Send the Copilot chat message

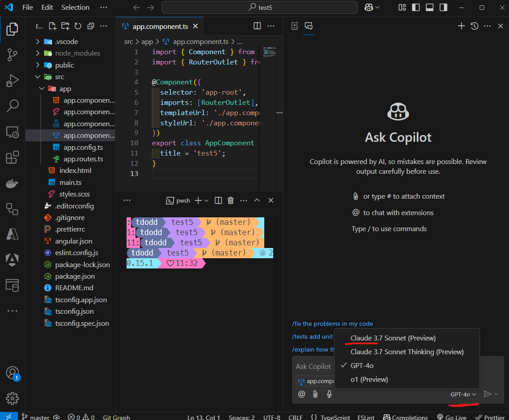[487, 394]
